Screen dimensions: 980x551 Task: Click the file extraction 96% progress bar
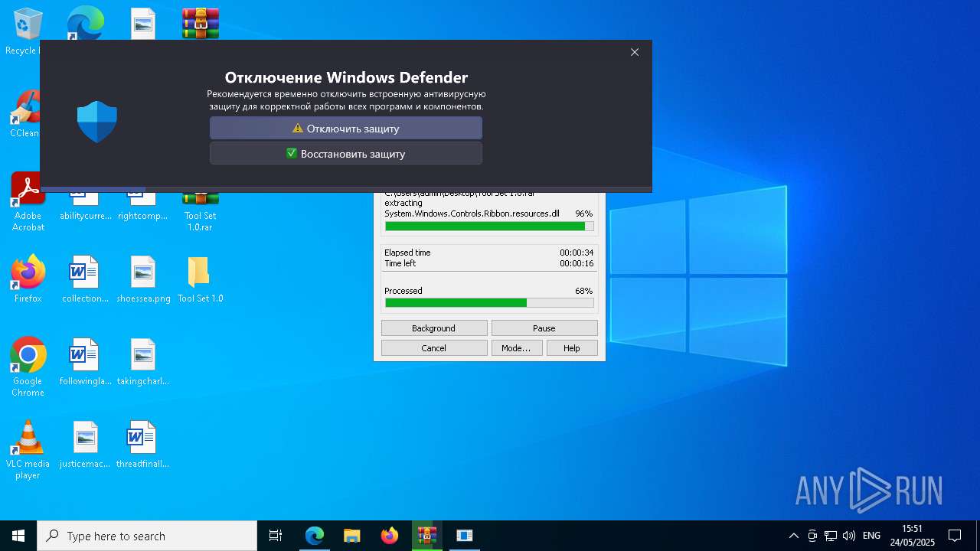489,227
